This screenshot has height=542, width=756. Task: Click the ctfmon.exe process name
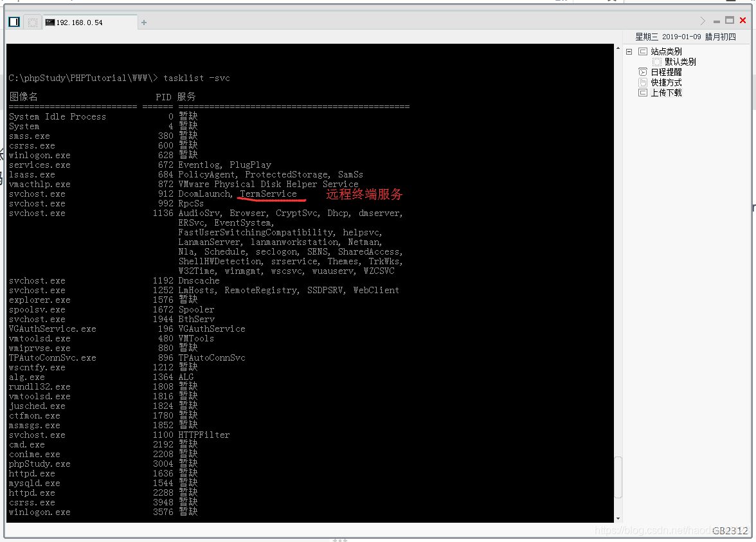(34, 415)
